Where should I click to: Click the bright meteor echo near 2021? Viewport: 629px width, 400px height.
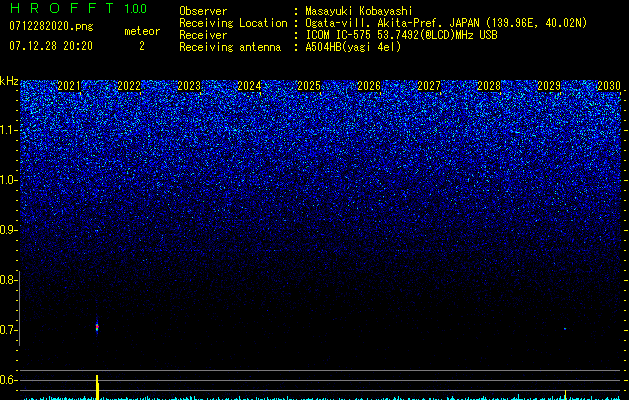(x=97, y=327)
